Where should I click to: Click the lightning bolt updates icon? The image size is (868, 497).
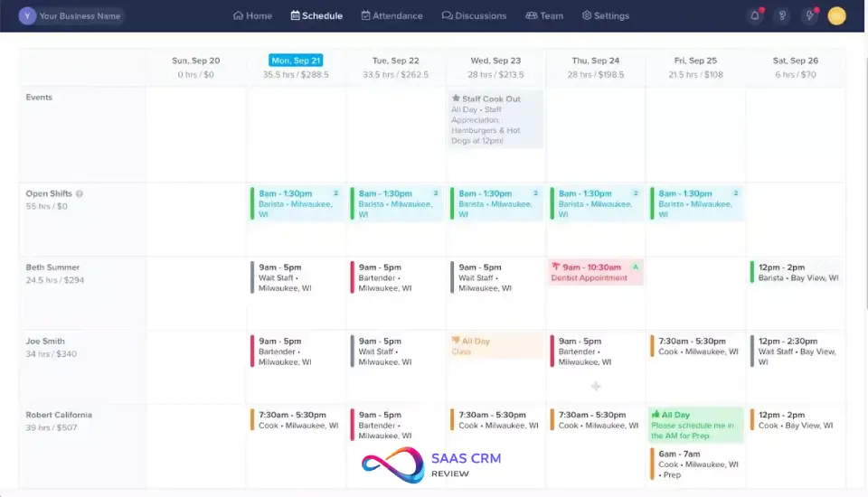point(810,15)
